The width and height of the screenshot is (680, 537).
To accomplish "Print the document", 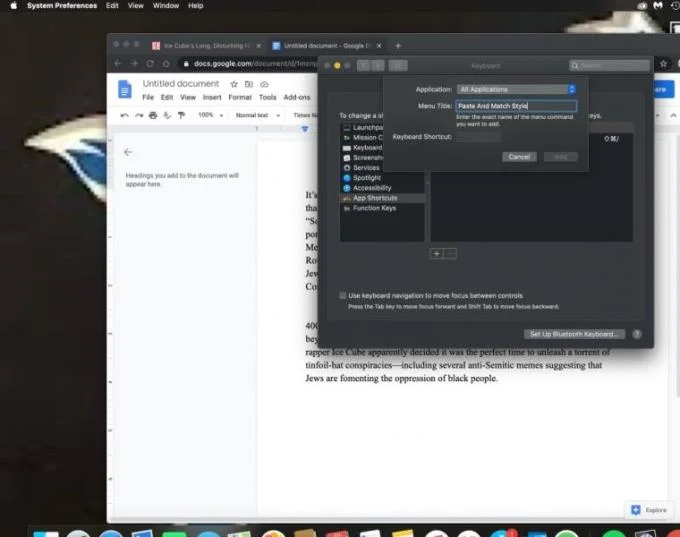I will tap(153, 115).
